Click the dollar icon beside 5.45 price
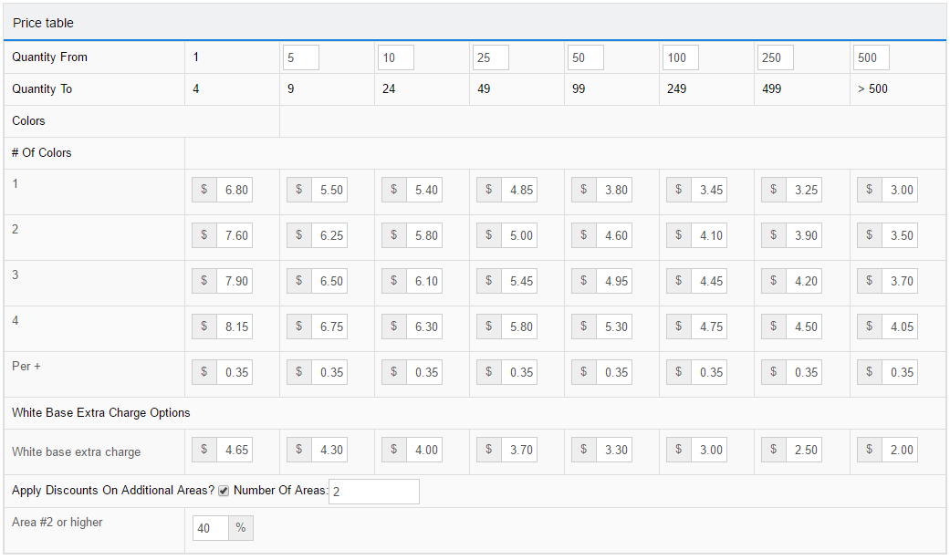The image size is (950, 560). pos(489,281)
